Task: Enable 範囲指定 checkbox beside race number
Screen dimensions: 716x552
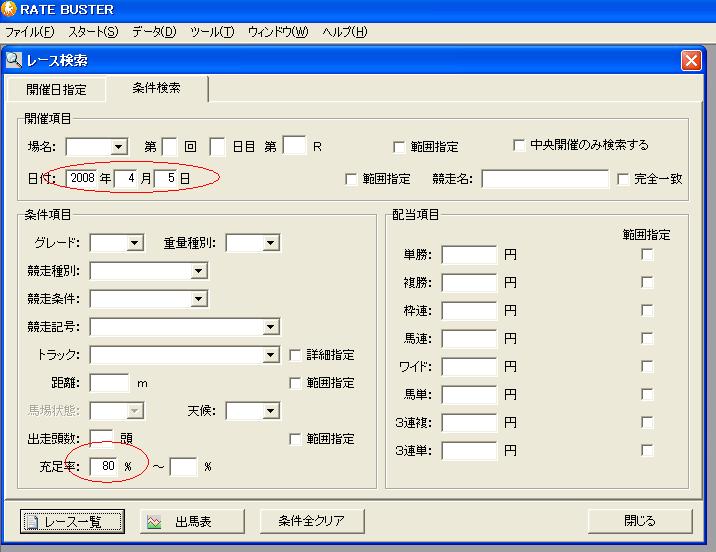Action: coord(399,147)
